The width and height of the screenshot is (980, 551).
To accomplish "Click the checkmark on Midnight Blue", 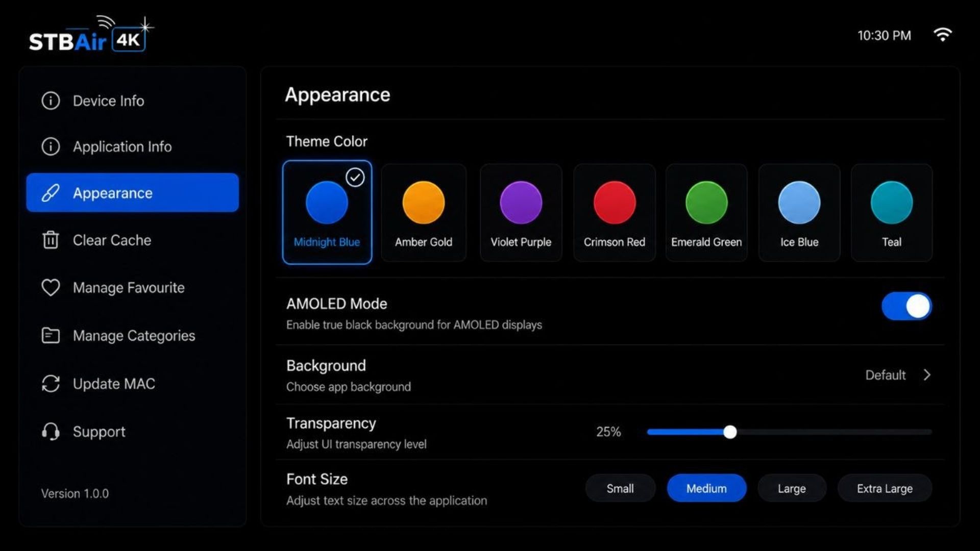I will coord(355,177).
